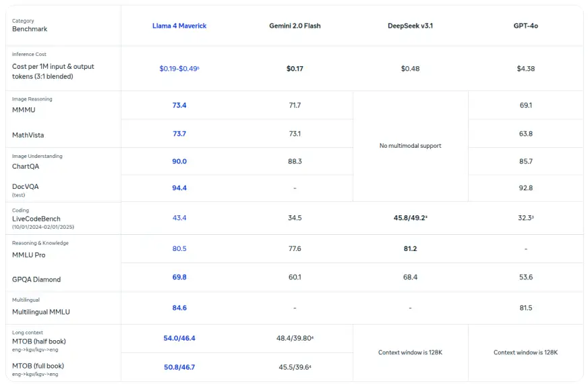Select the LiveCodeBench row label
588x384 pixels.
click(36, 219)
